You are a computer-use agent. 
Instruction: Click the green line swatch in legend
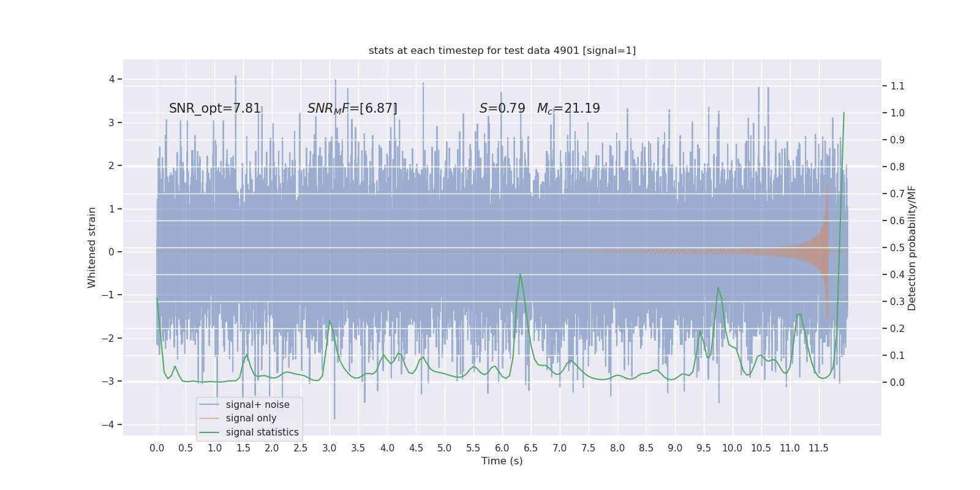pyautogui.click(x=209, y=432)
